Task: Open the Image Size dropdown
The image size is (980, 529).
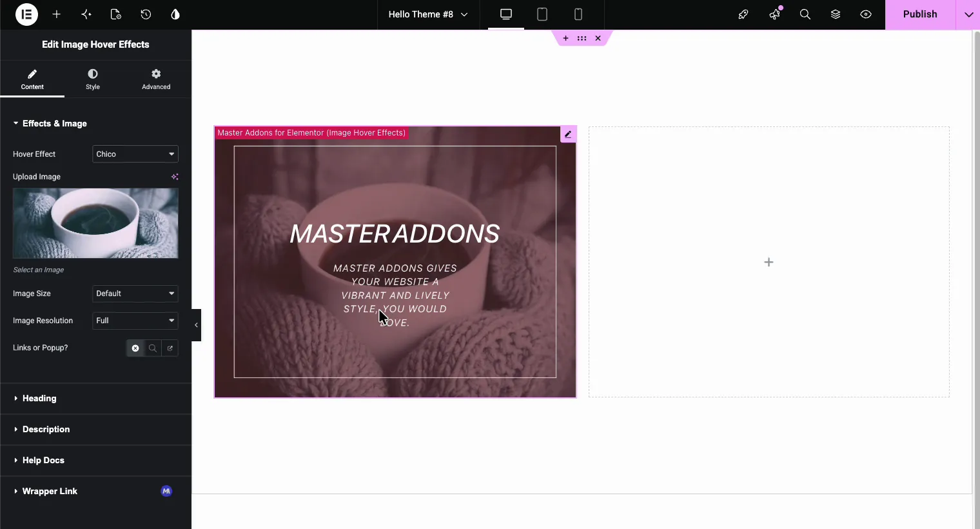Action: tap(135, 294)
